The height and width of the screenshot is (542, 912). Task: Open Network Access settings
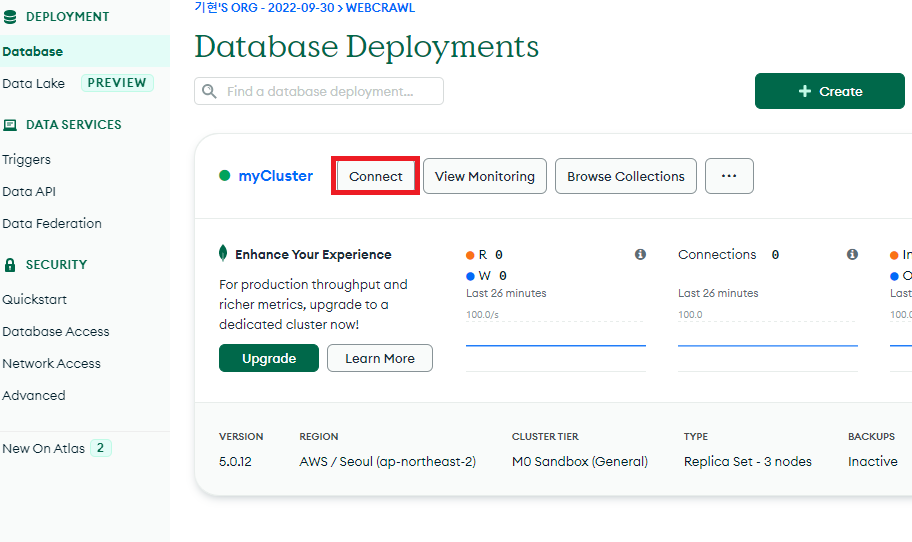click(51, 363)
